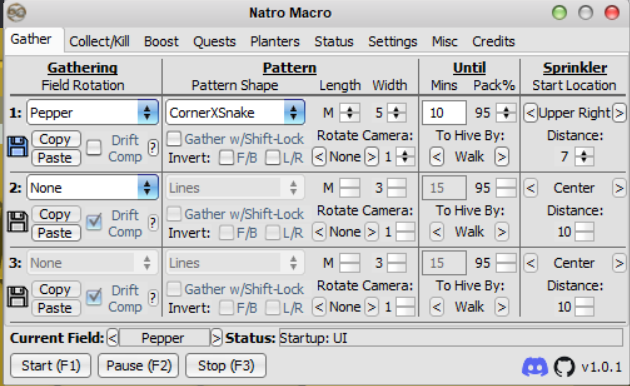Adjust pattern Width 5 stepper in row 1
Image resolution: width=630 pixels, height=386 pixels.
click(x=396, y=113)
